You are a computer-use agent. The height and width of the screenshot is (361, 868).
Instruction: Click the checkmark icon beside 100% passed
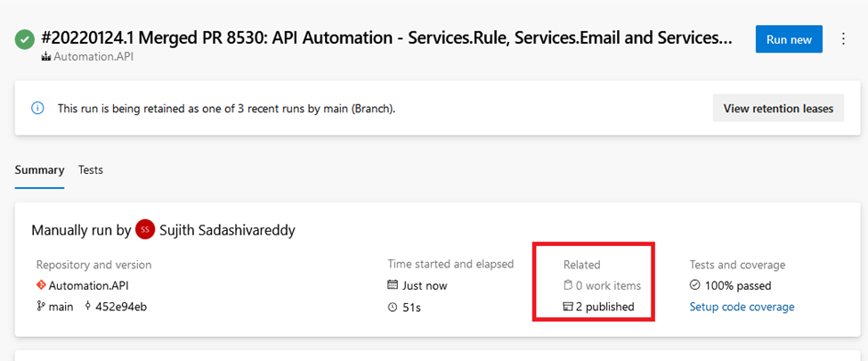695,286
